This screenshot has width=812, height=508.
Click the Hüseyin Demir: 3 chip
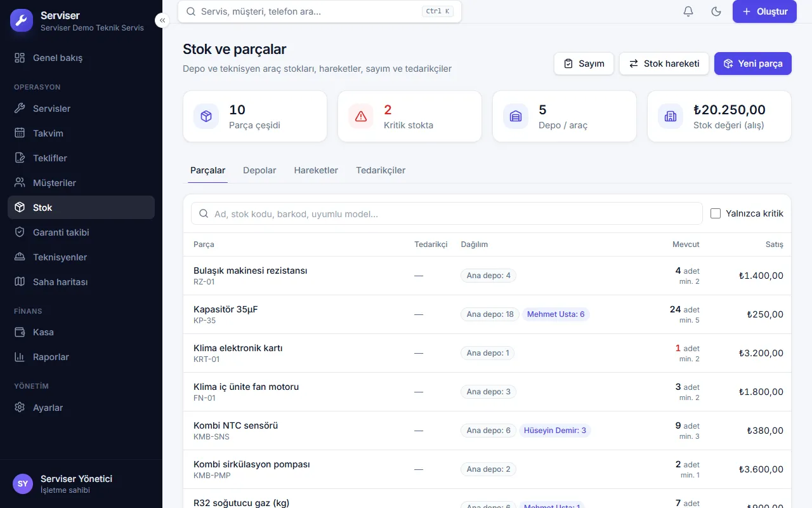[x=555, y=431]
